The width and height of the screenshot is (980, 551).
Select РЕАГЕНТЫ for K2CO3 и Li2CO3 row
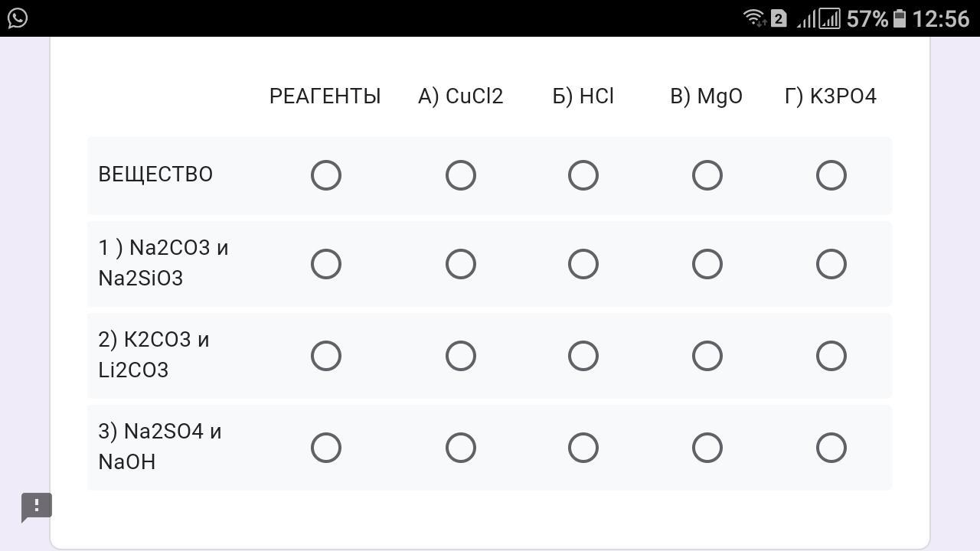pyautogui.click(x=326, y=356)
